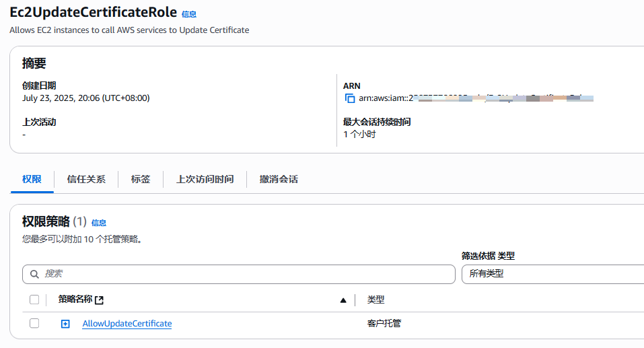Click the 类型 column header
This screenshot has height=348, width=644.
pyautogui.click(x=375, y=300)
